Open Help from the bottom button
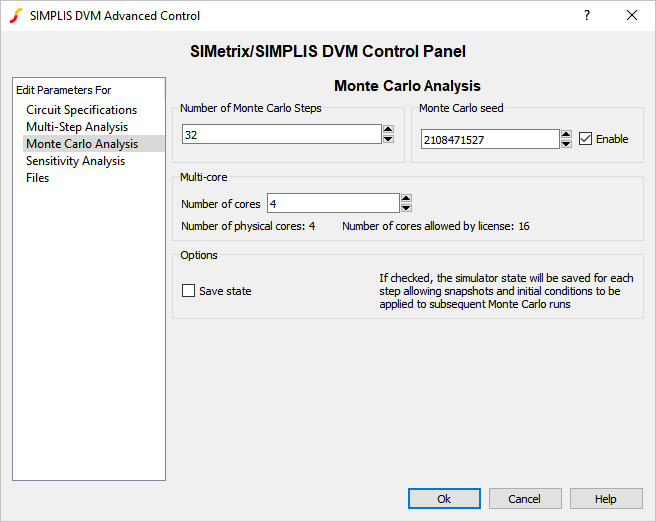The image size is (656, 522). pos(606,499)
